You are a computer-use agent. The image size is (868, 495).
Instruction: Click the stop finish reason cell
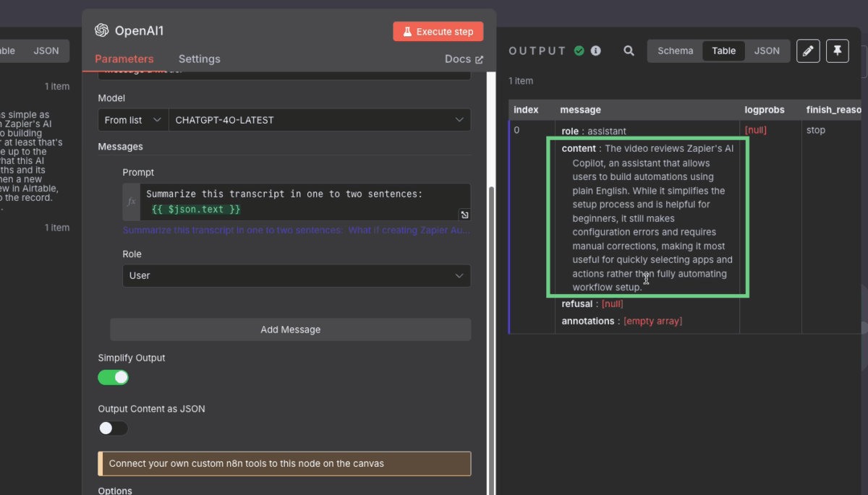816,130
